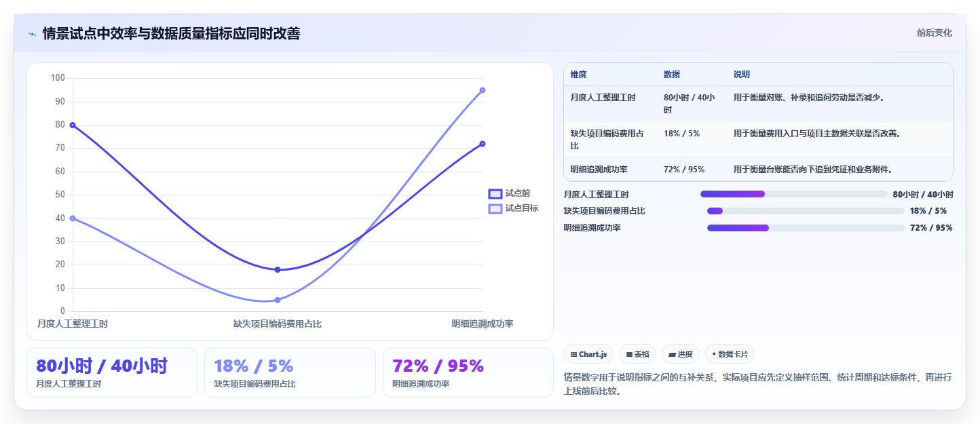
Task: Click the 缺失项目编码费用占比 progress bar
Action: click(x=806, y=211)
